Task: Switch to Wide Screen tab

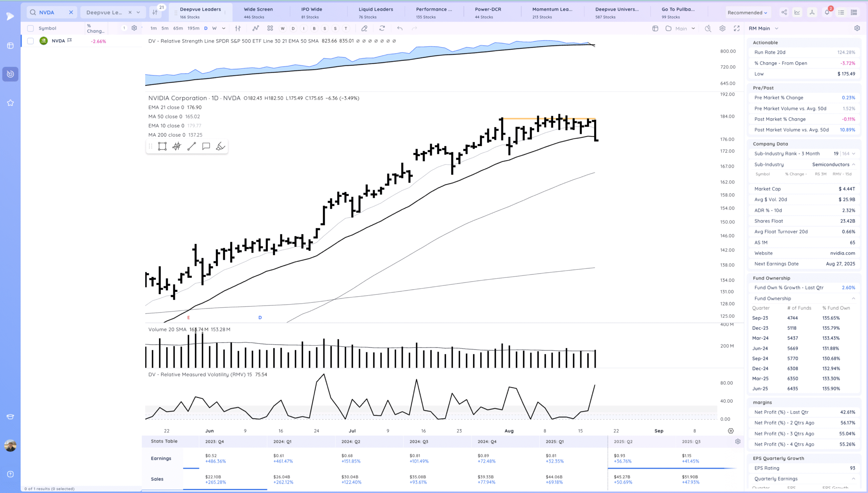Action: coord(258,13)
